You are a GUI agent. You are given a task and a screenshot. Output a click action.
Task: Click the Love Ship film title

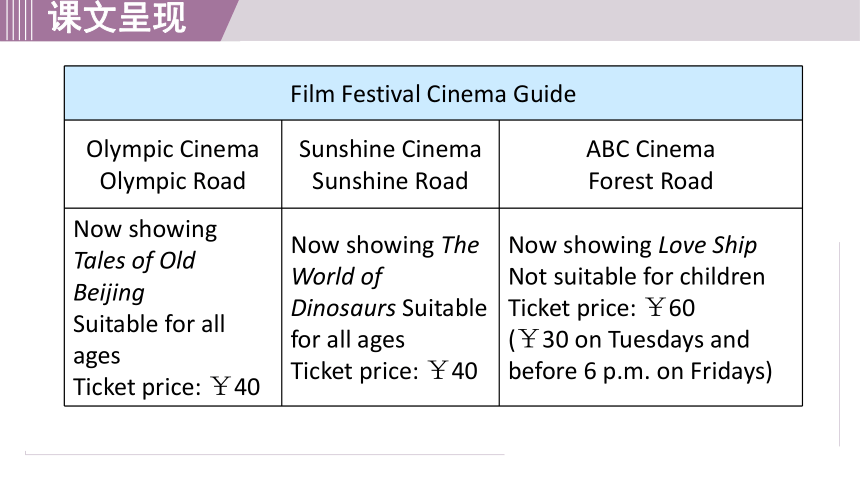pyautogui.click(x=708, y=245)
